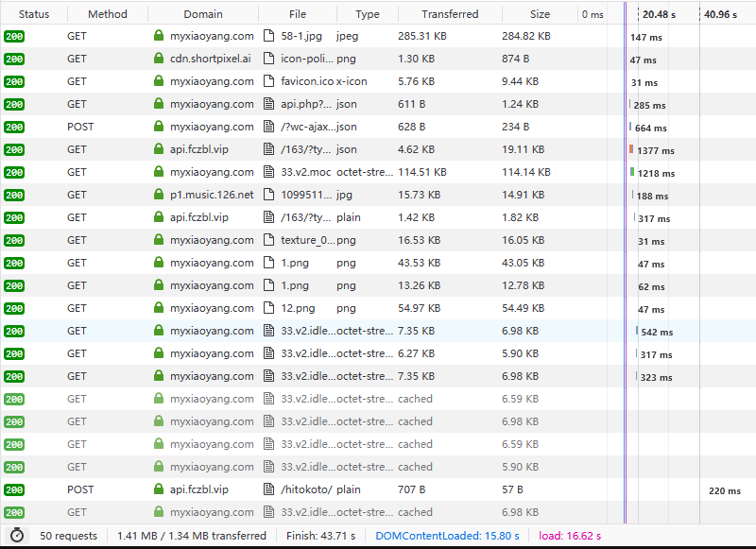Select the /?wc-ajax POST request file name
The height and width of the screenshot is (549, 756).
[308, 127]
